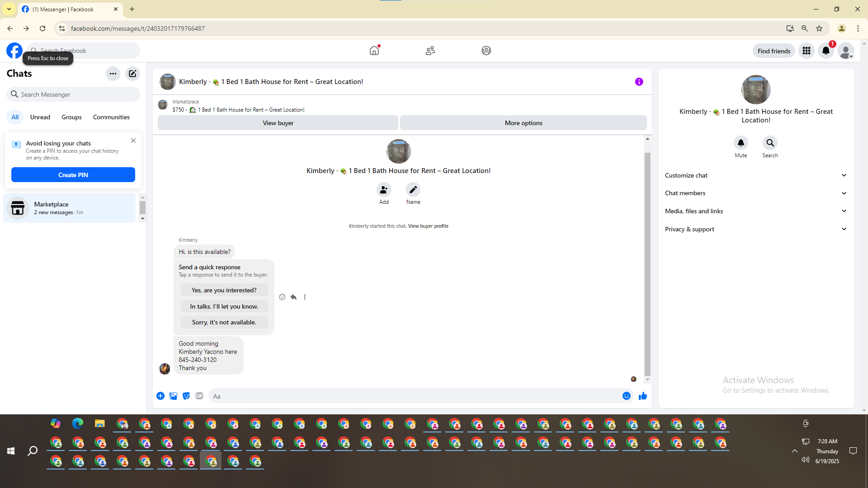Click the More options button
The height and width of the screenshot is (488, 868).
524,123
